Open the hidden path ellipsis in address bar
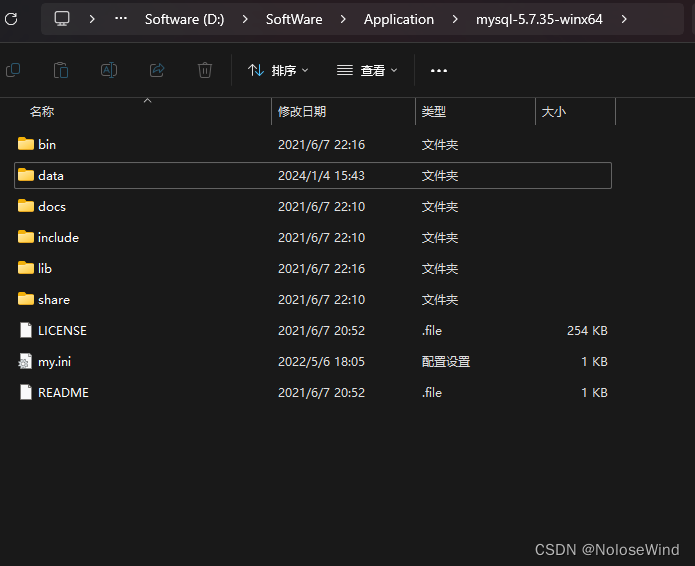This screenshot has width=695, height=566. (x=121, y=19)
